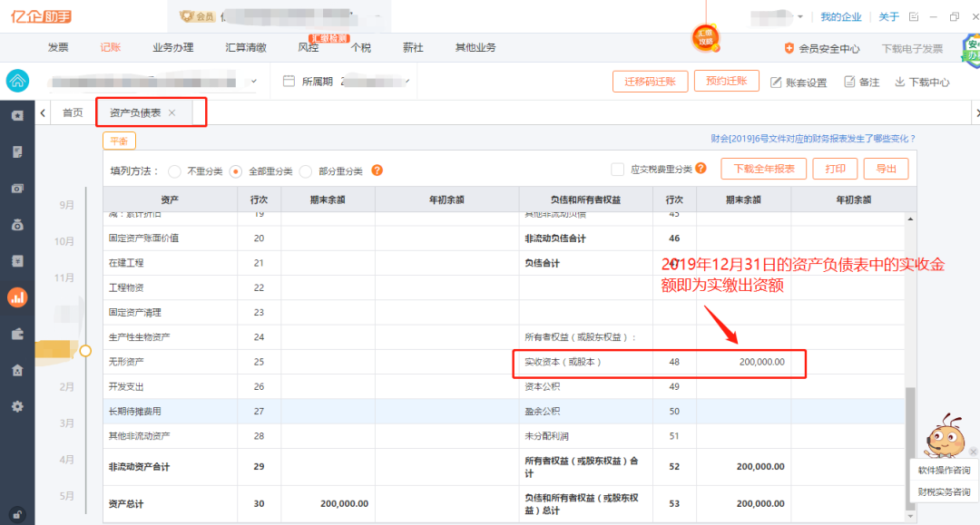Open the 财会[2019]6号 report changes link
980x525 pixels.
click(812, 139)
